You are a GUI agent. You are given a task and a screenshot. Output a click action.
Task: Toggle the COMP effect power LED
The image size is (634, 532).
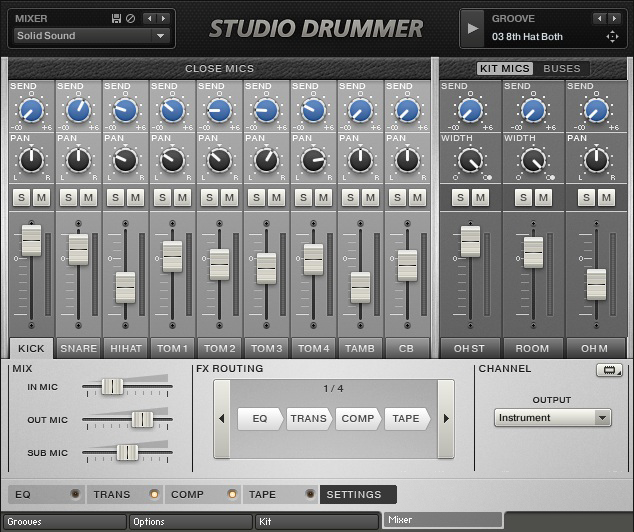tap(232, 494)
